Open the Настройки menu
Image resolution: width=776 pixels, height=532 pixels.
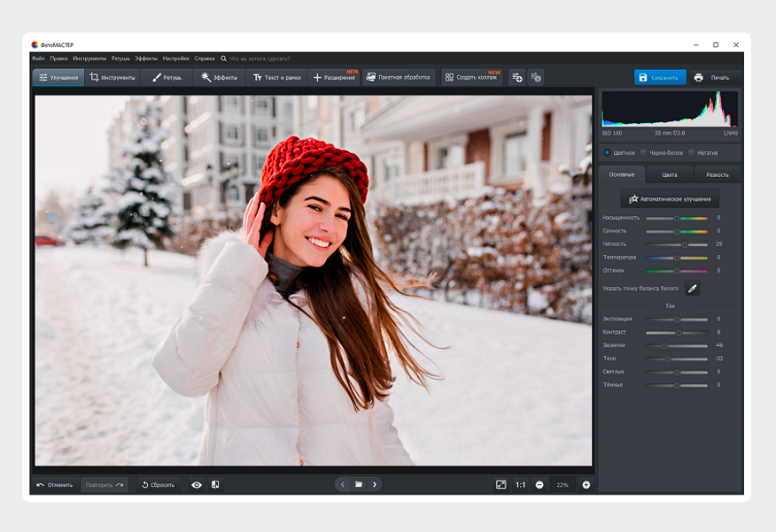(176, 58)
